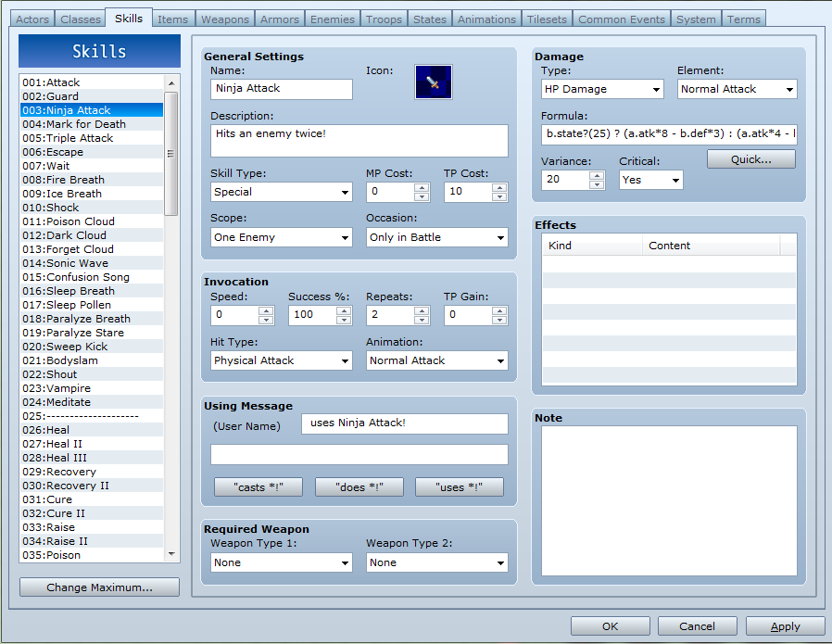Switch to the Enemies tab
The image size is (832, 644).
[x=333, y=19]
